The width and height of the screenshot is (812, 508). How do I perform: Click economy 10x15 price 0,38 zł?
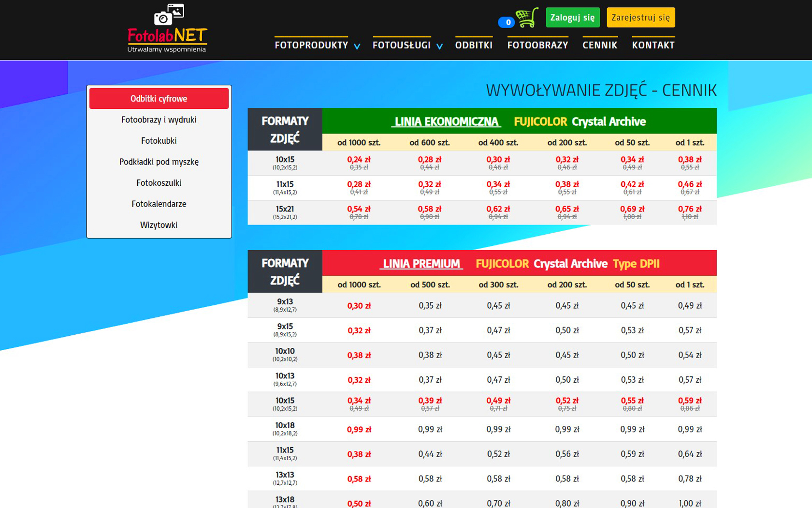[x=690, y=160]
